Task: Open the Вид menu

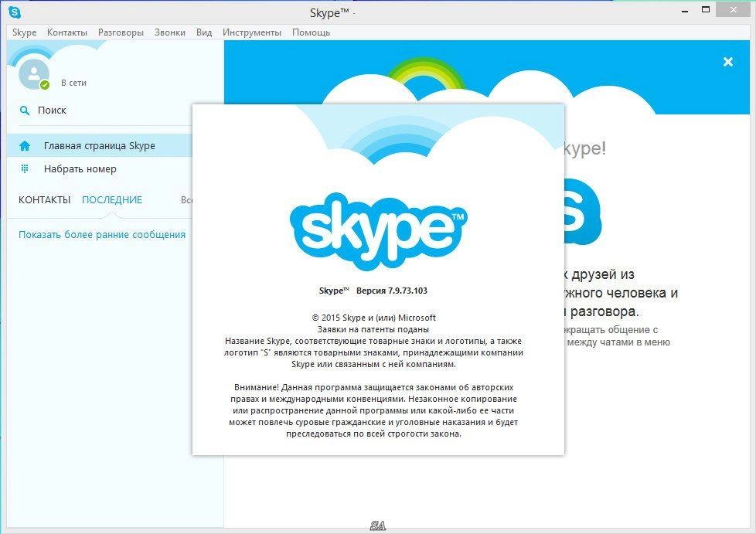Action: click(x=204, y=32)
